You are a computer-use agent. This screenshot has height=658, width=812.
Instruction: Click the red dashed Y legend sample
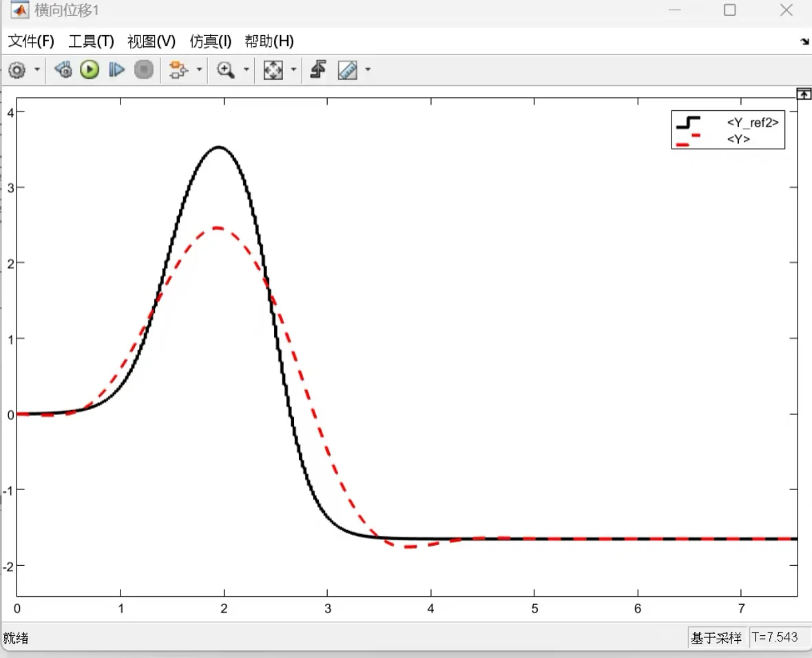click(688, 140)
